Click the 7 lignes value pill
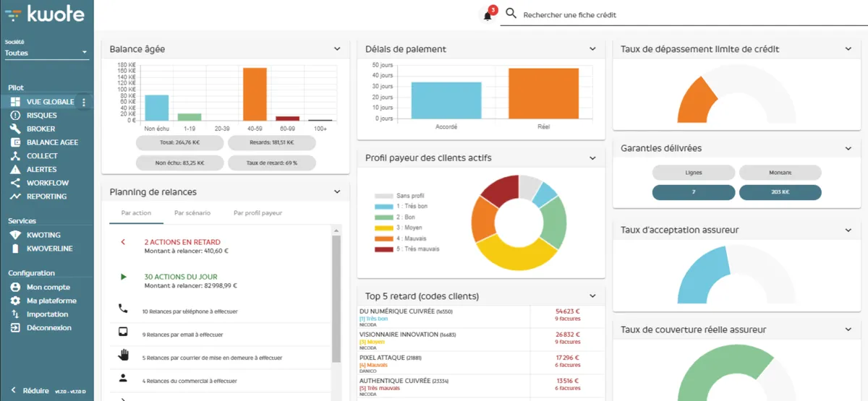 tap(694, 192)
